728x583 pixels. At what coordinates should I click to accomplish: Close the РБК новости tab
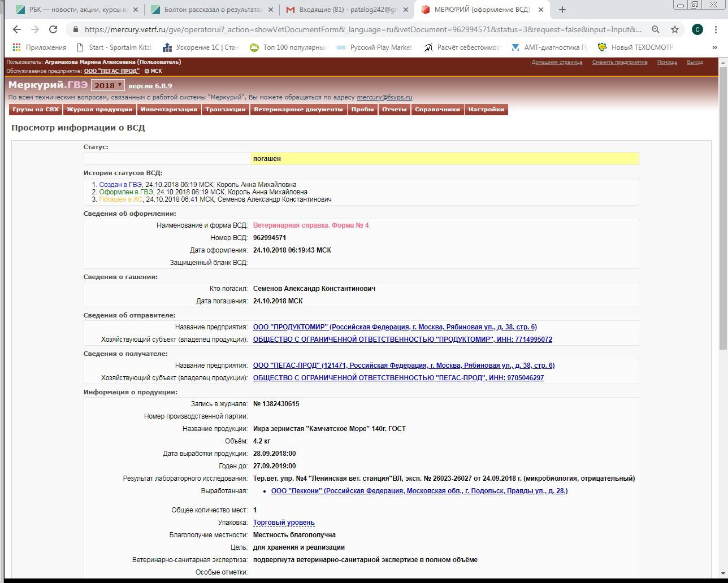pos(136,10)
